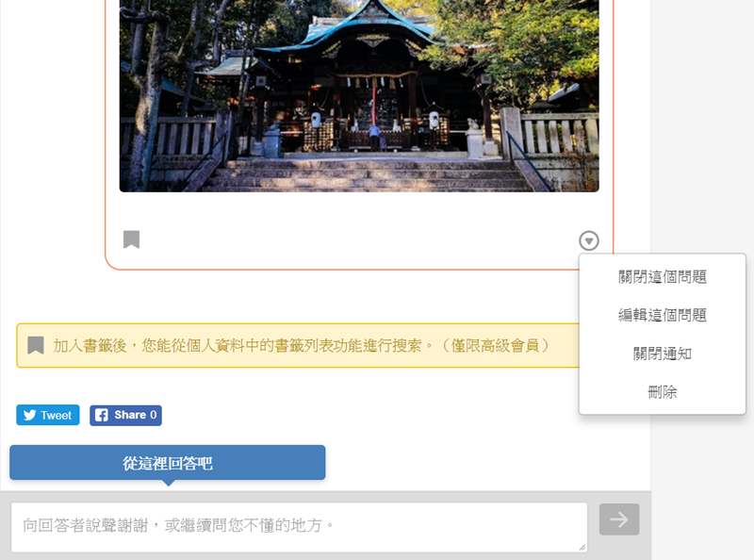The width and height of the screenshot is (754, 560).
Task: Click the Twitter bird icon
Action: tap(30, 415)
